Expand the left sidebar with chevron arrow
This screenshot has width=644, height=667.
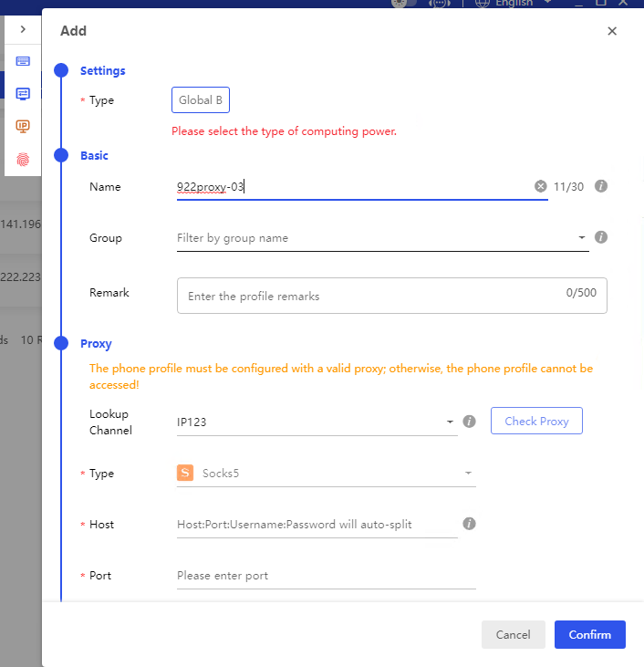pyautogui.click(x=23, y=29)
